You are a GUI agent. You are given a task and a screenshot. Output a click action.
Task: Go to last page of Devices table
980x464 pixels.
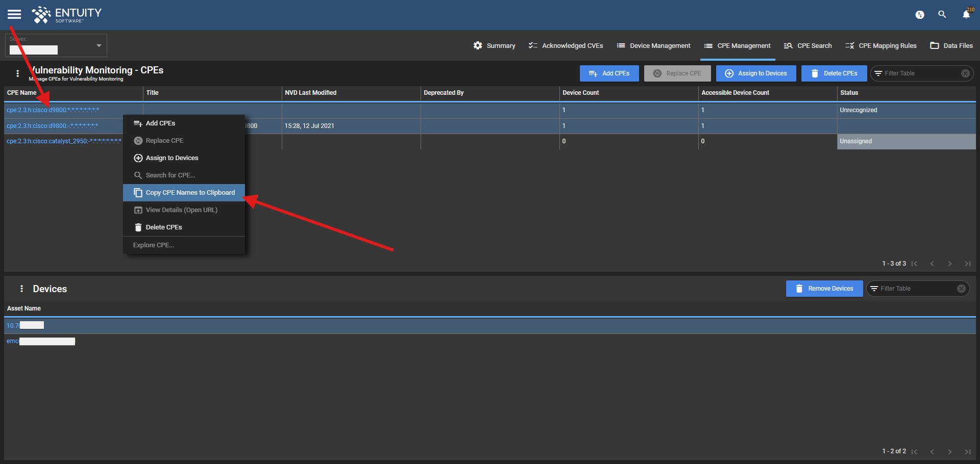[968, 451]
